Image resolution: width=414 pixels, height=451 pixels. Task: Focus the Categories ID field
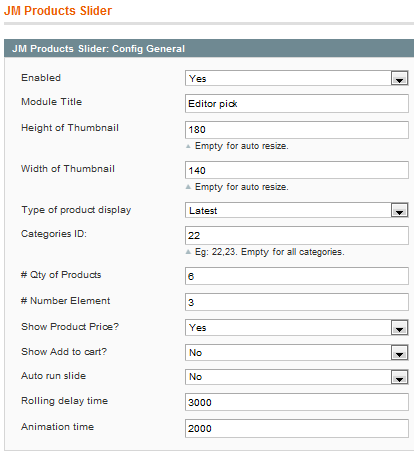point(297,236)
